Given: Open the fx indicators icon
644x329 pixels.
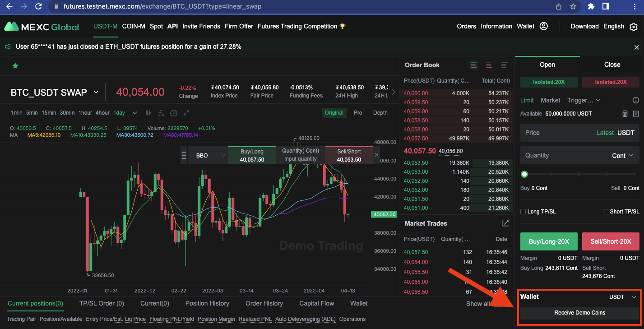Looking at the screenshot, I should point(161,113).
